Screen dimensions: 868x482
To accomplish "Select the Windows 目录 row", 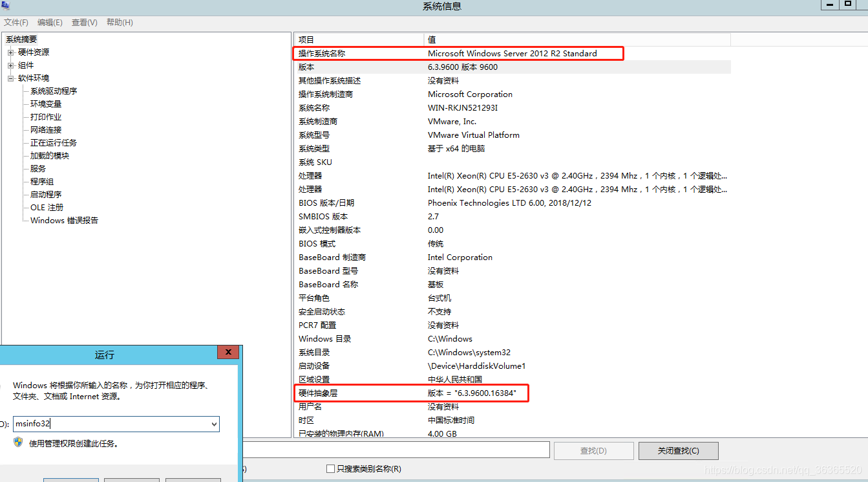I will [513, 339].
